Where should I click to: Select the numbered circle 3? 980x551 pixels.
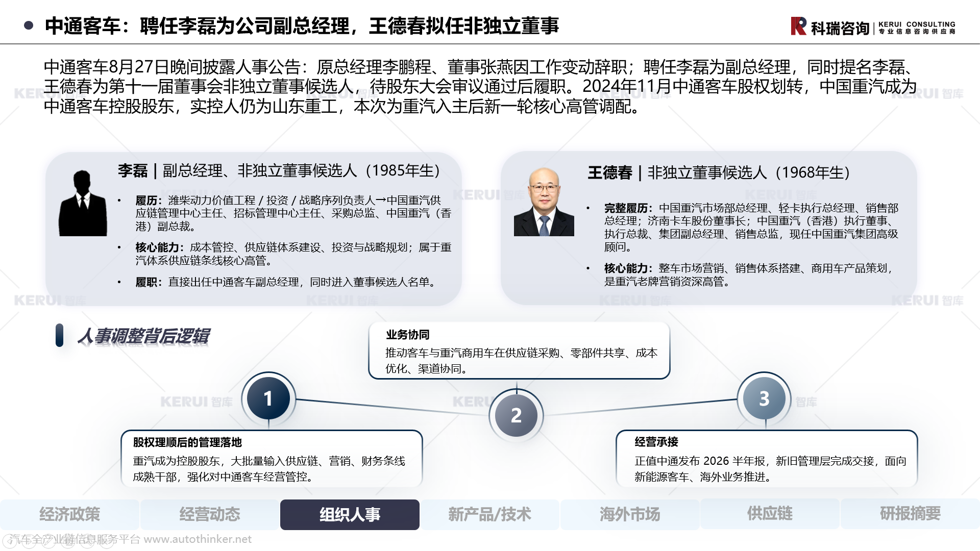click(764, 398)
